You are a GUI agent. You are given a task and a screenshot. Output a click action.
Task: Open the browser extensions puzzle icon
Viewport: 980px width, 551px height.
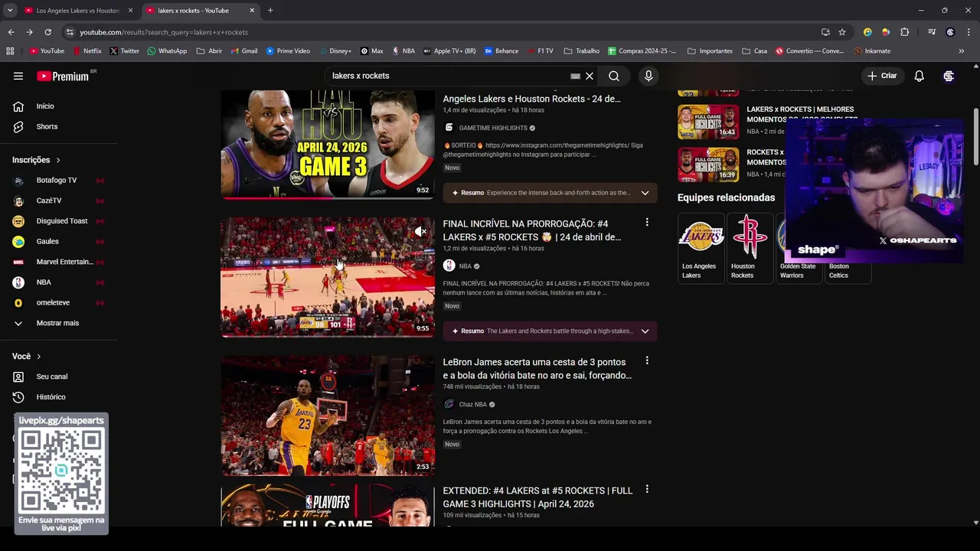[904, 32]
